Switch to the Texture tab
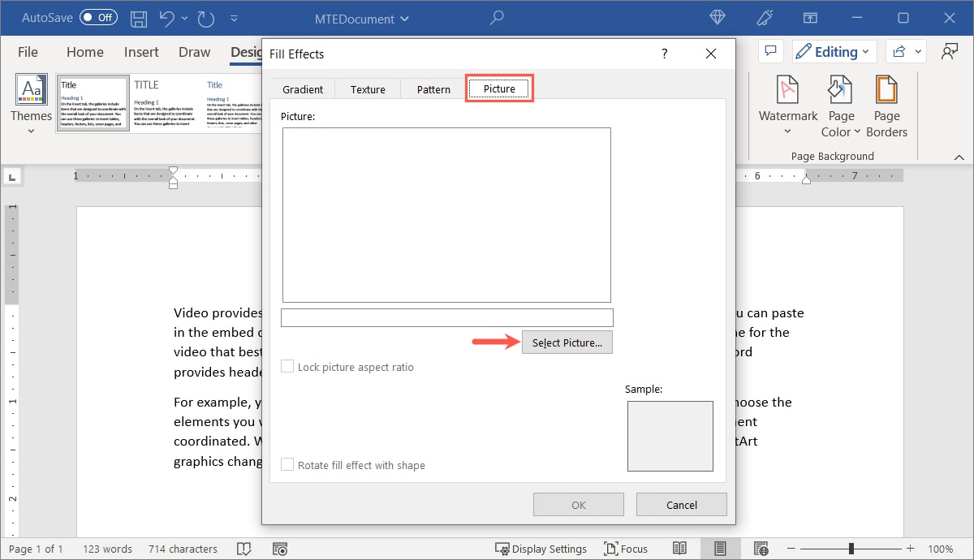 point(367,89)
